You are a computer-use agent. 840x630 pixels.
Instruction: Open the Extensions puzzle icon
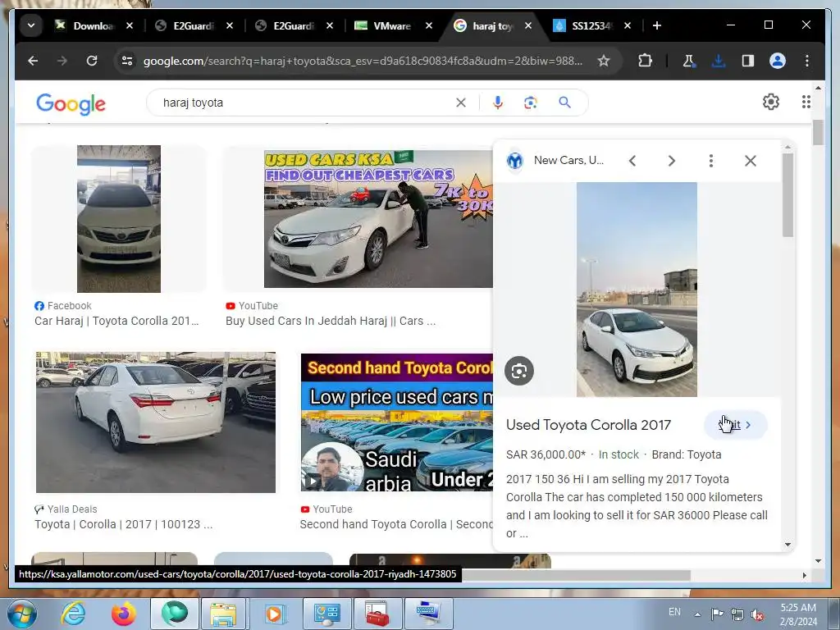click(x=645, y=61)
